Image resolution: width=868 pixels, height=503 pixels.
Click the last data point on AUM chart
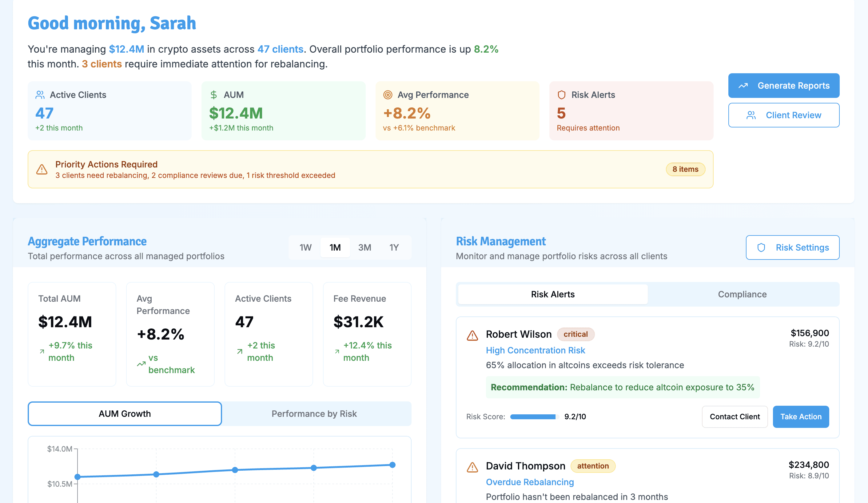pyautogui.click(x=392, y=465)
